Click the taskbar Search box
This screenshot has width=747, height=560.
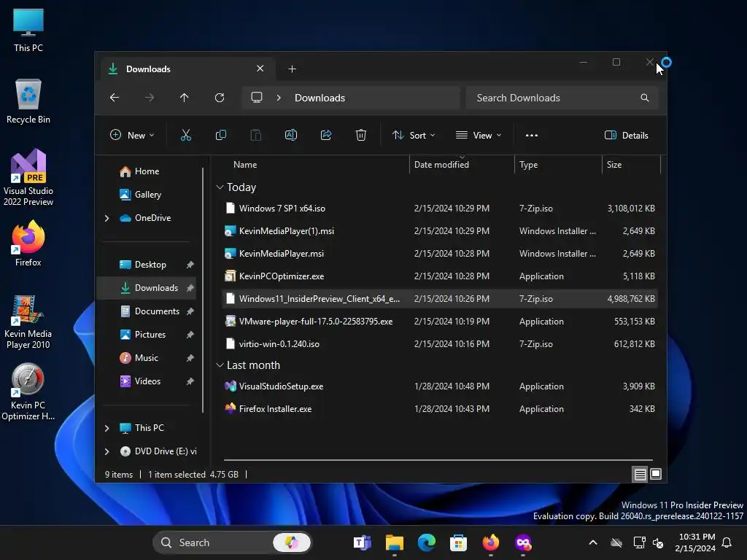(233, 542)
